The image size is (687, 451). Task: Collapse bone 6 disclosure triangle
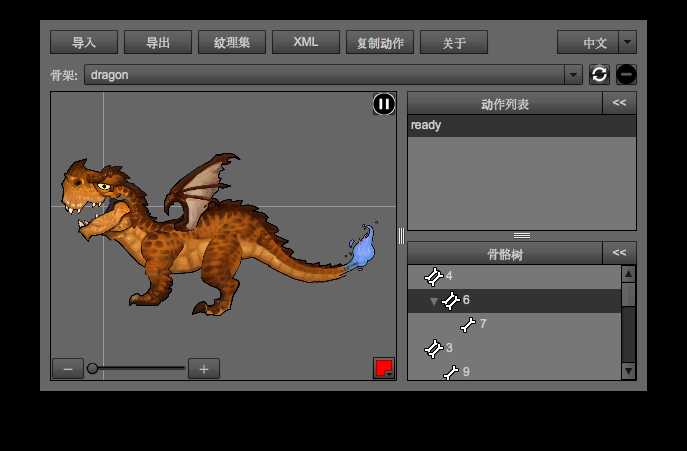tap(434, 301)
